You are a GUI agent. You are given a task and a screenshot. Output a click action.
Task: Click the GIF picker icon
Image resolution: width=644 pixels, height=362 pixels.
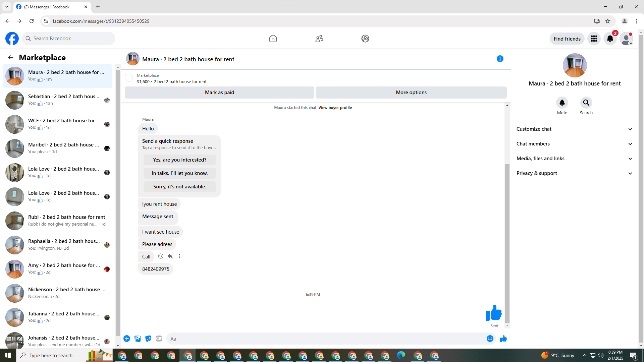(x=159, y=339)
